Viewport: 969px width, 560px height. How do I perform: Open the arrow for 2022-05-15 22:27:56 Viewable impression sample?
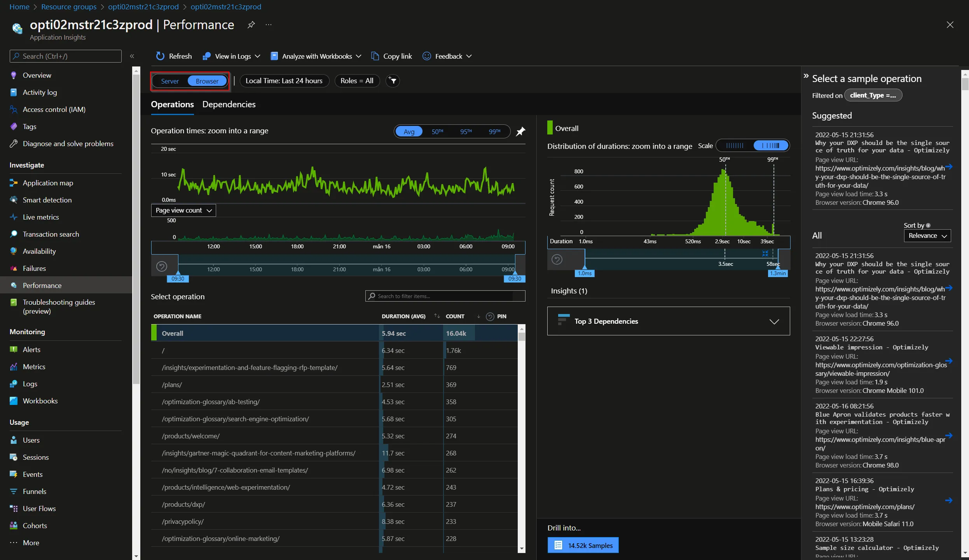coord(949,361)
